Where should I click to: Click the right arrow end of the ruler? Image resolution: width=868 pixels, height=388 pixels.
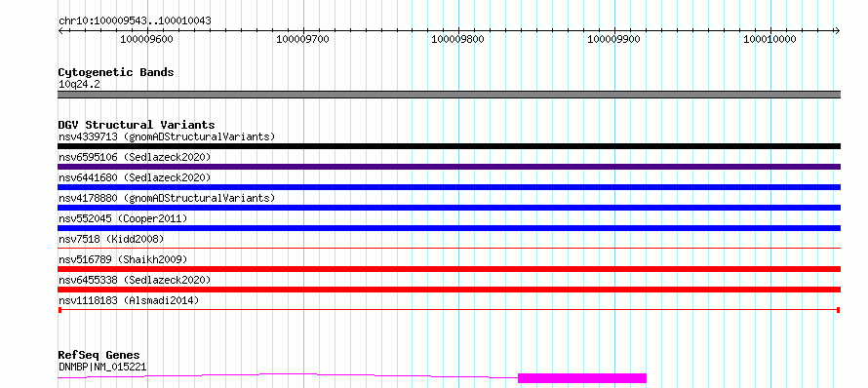coord(838,30)
